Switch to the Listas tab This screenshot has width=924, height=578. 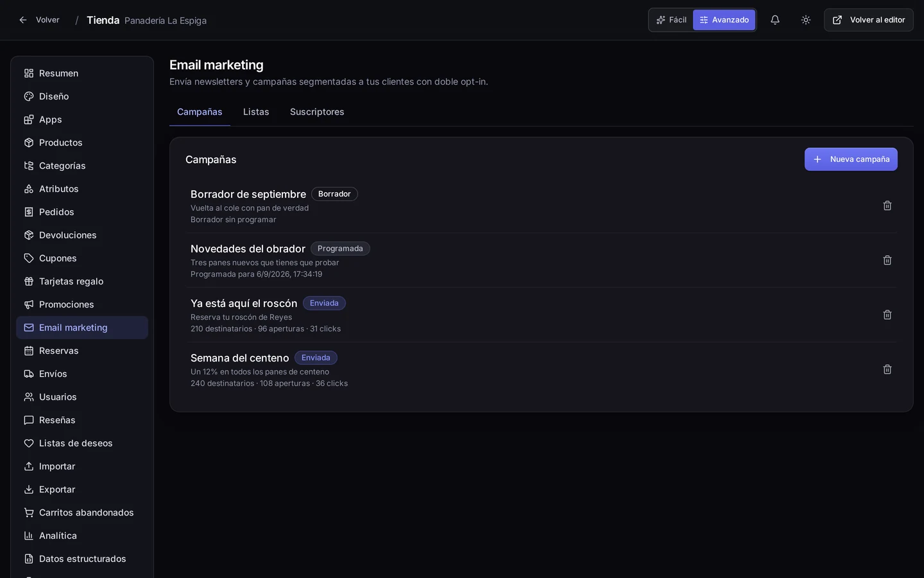256,112
